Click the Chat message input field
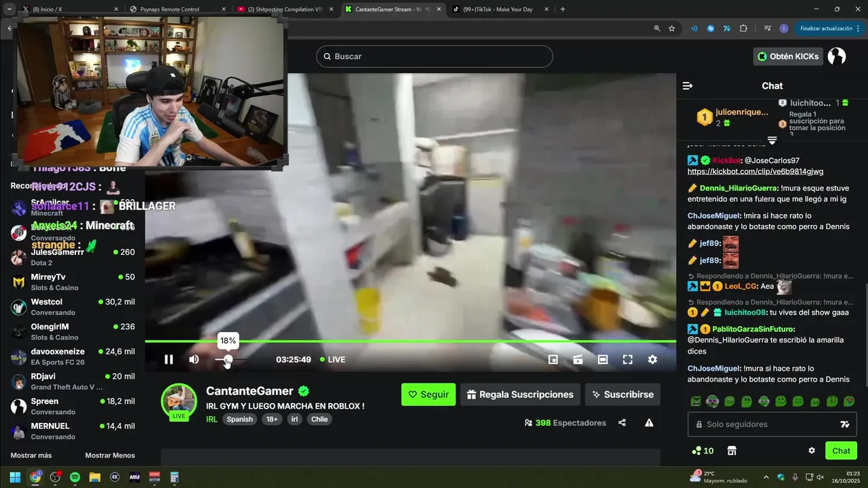This screenshot has width=868, height=488. tap(772, 424)
